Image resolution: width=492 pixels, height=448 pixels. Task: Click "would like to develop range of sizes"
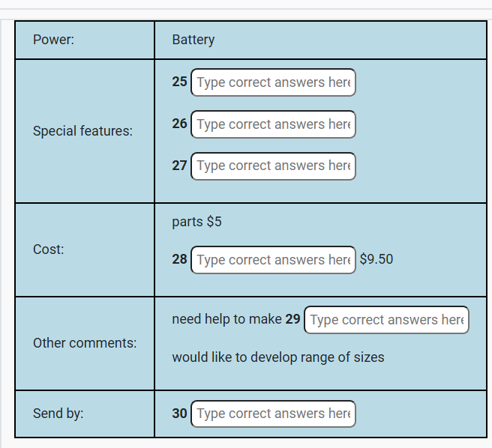277,357
